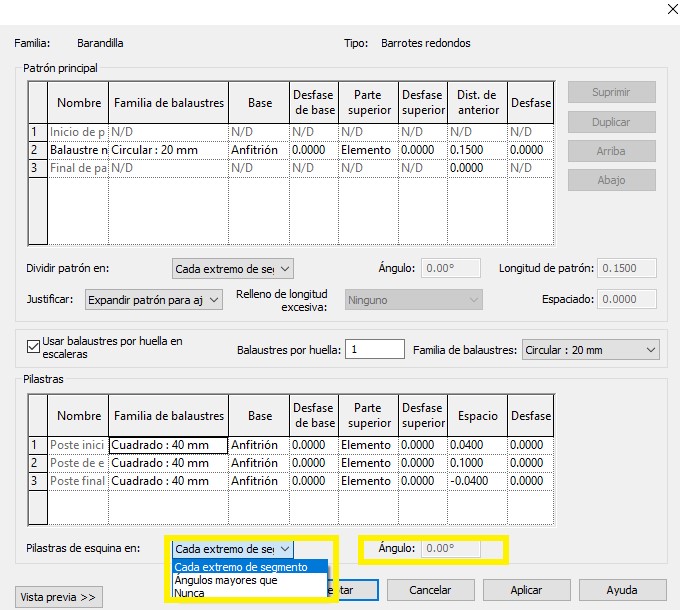Edit the 0.1500 'Dist. de anterior' cell
Viewport: 680px width, 610px height.
[x=475, y=150]
